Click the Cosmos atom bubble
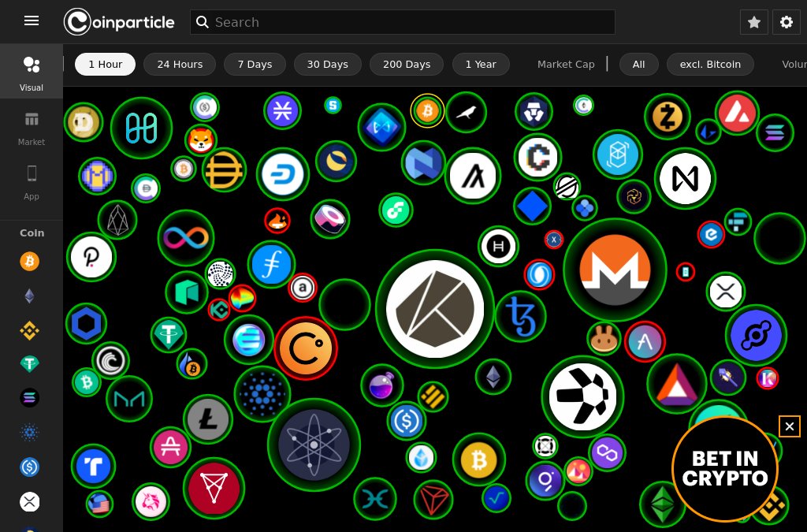The image size is (807, 532). pos(314,445)
